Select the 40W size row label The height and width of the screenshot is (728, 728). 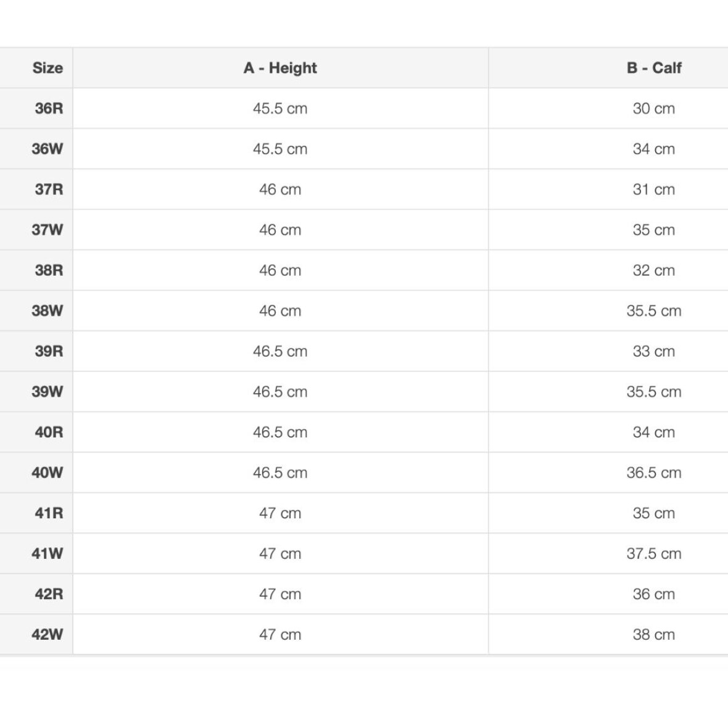click(48, 473)
